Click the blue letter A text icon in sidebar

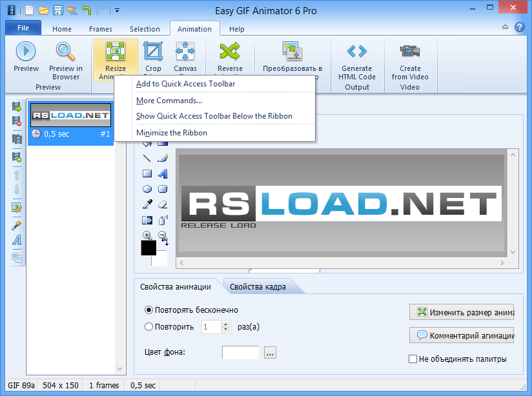pyautogui.click(x=17, y=240)
